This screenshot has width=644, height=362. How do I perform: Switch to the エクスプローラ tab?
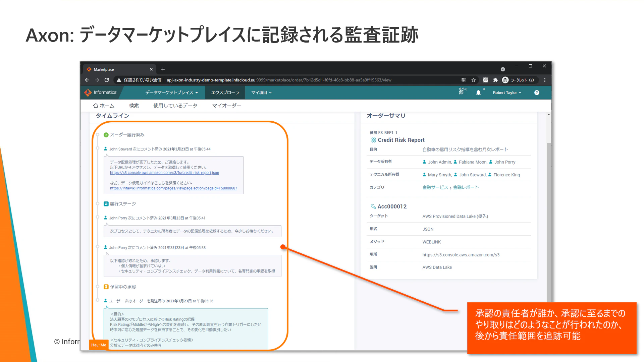coord(225,93)
